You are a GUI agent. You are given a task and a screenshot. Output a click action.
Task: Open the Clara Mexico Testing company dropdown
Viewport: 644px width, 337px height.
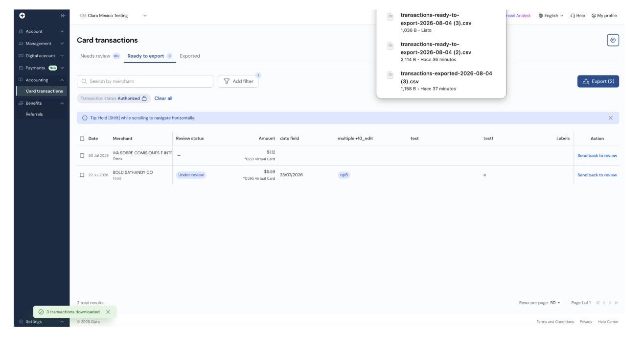point(113,16)
